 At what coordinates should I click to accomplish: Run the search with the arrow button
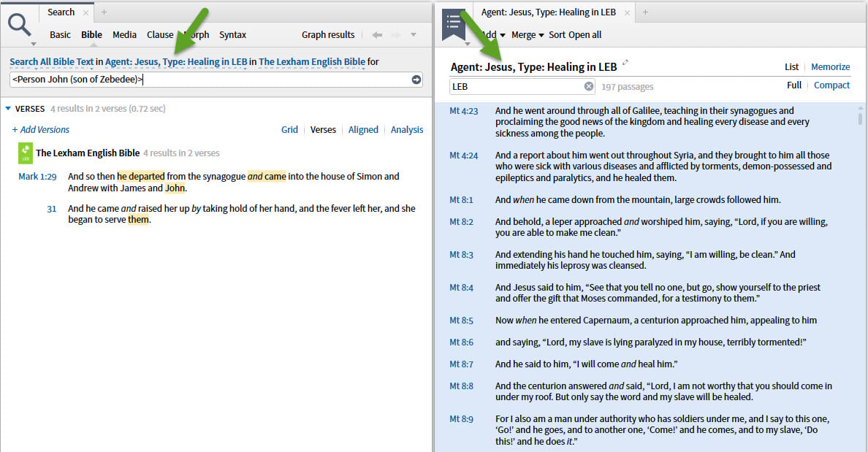click(x=416, y=80)
